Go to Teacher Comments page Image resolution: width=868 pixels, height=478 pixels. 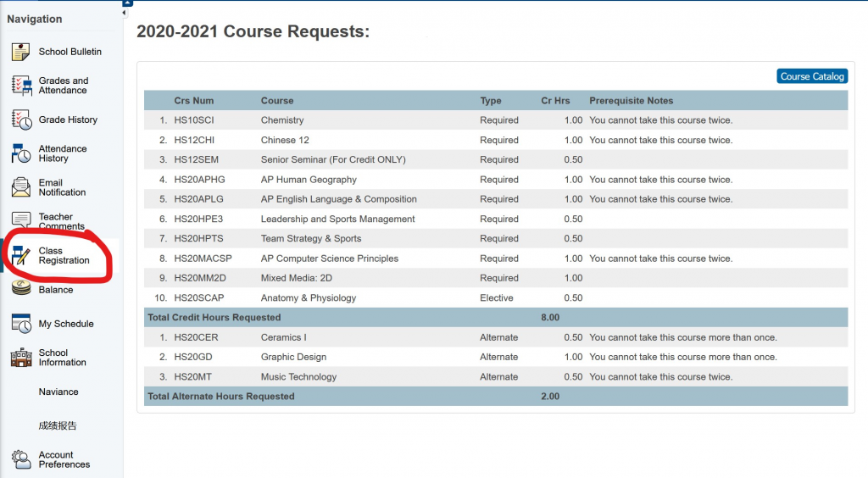61,221
